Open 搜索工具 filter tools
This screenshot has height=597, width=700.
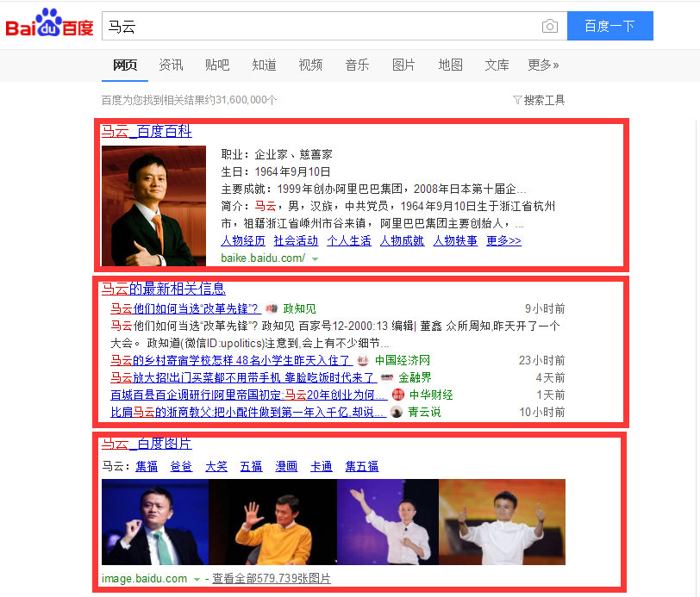pyautogui.click(x=544, y=100)
